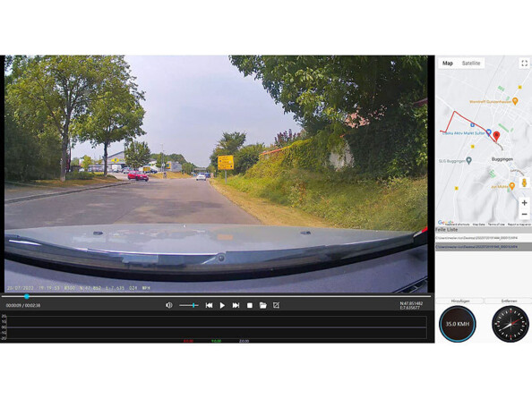The height and width of the screenshot is (399, 532).
Task: Stop video playback
Action: click(250, 305)
